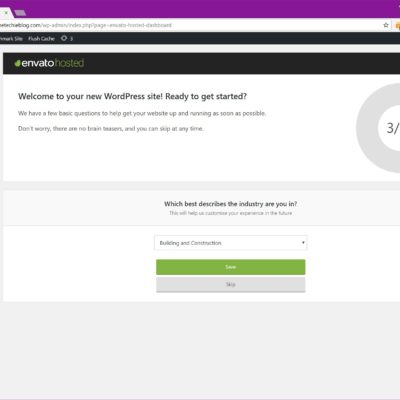Click the 'hosted' part of the Envato logo

(69, 63)
